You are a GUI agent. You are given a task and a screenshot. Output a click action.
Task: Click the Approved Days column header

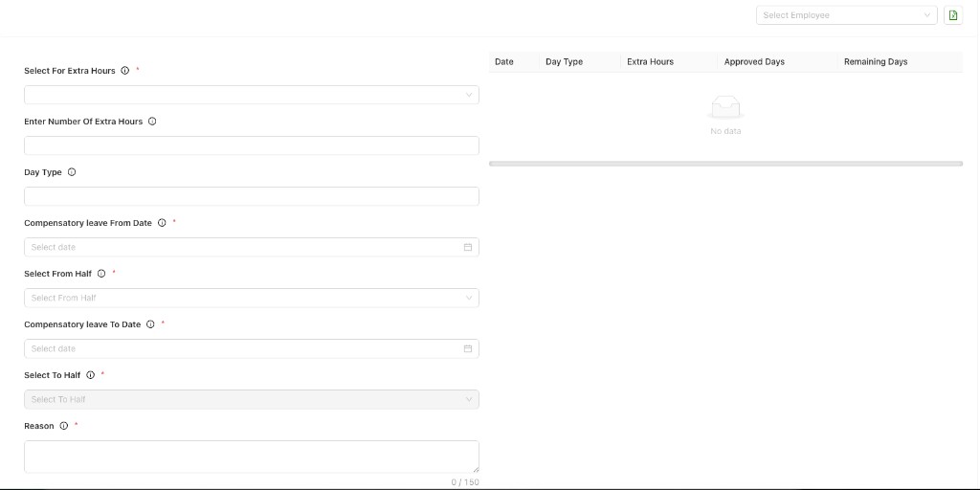(x=777, y=62)
